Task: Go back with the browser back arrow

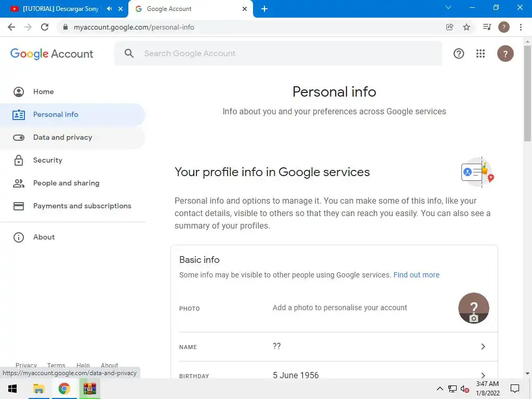Action: pyautogui.click(x=11, y=27)
